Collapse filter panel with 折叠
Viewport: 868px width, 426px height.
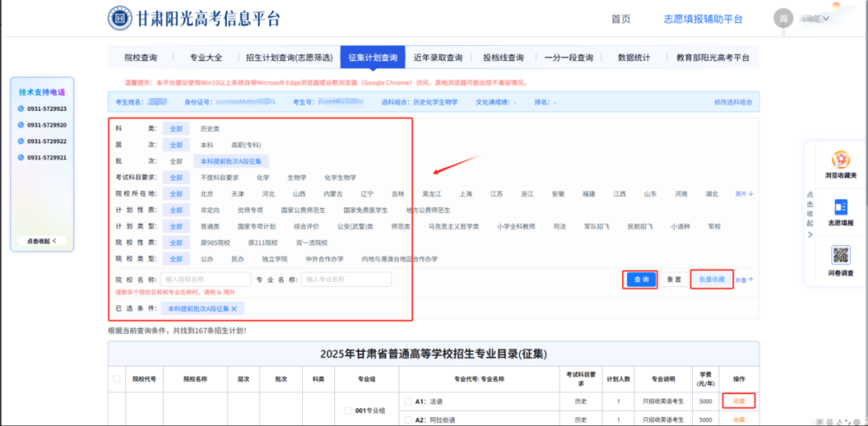(744, 280)
